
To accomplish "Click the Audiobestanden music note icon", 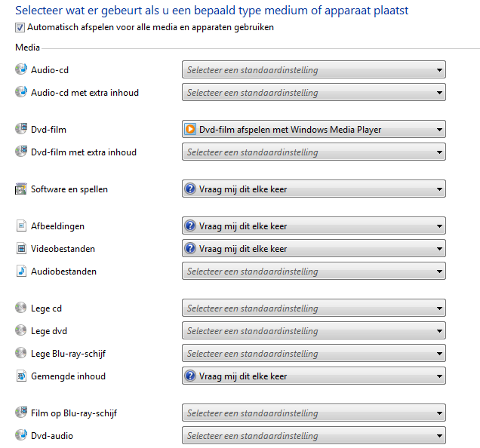I will point(21,271).
